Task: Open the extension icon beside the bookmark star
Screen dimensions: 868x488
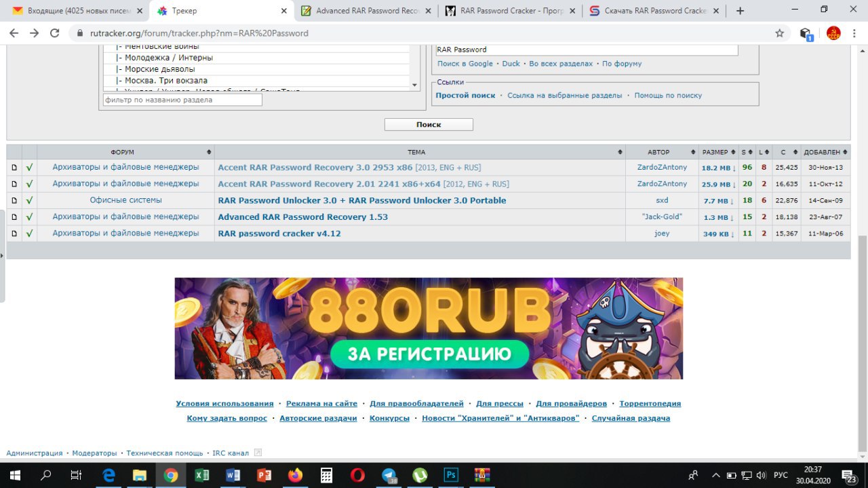Action: coord(806,33)
